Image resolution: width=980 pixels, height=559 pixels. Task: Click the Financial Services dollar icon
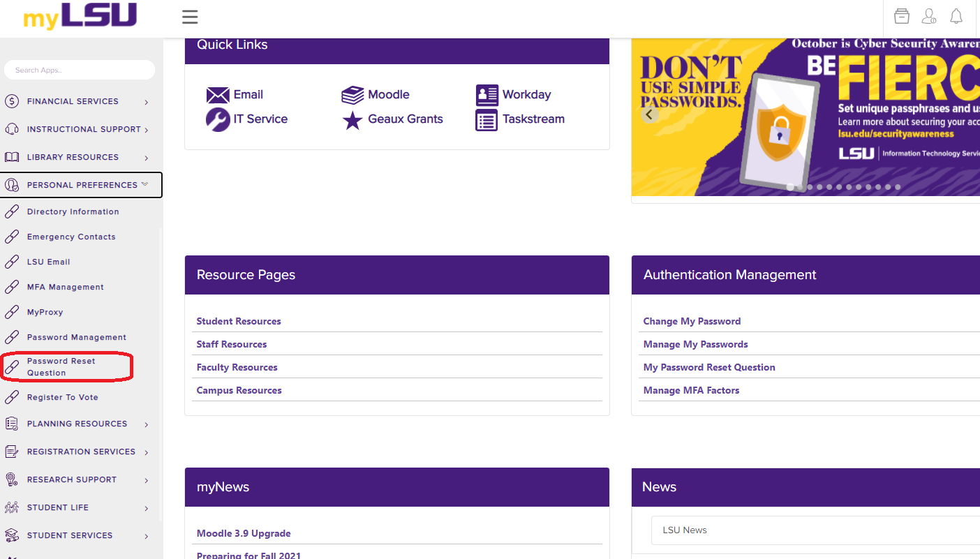click(x=12, y=101)
